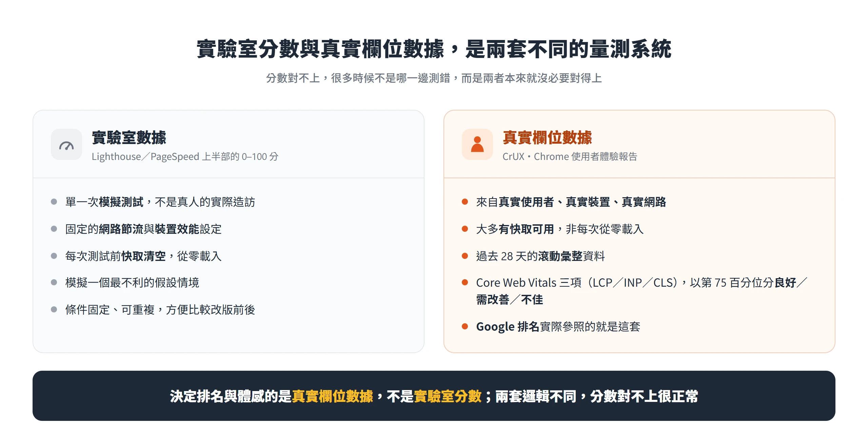Click bullet text 來自真實使用者、真實裝置

click(x=571, y=202)
